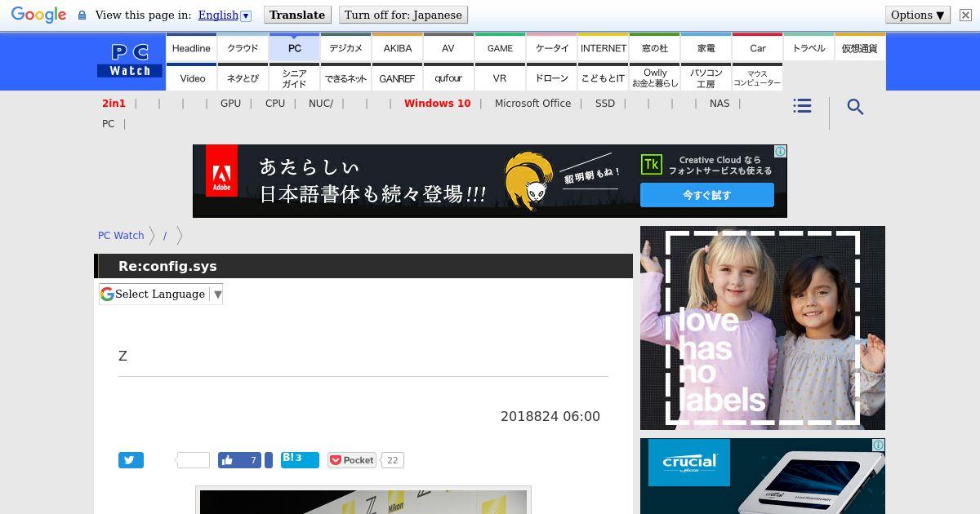Click the Translate button
This screenshot has width=980, height=514.
pos(297,15)
